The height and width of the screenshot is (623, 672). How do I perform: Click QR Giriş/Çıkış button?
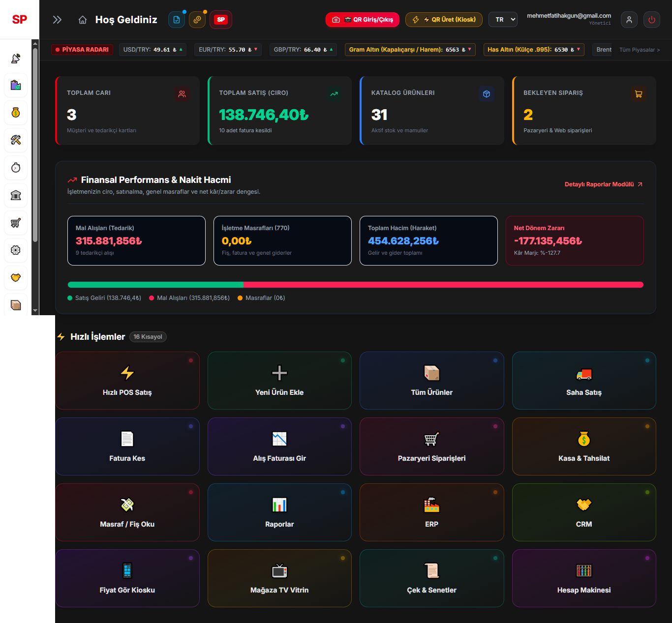363,20
